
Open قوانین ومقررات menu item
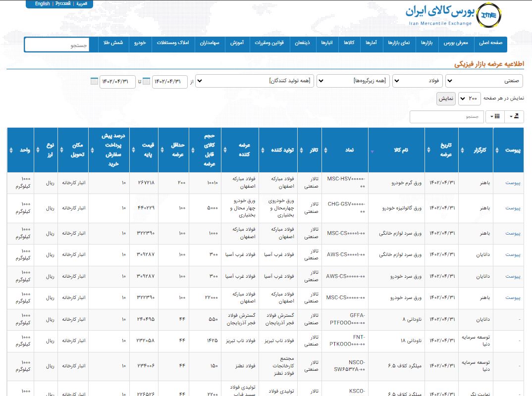coord(269,43)
